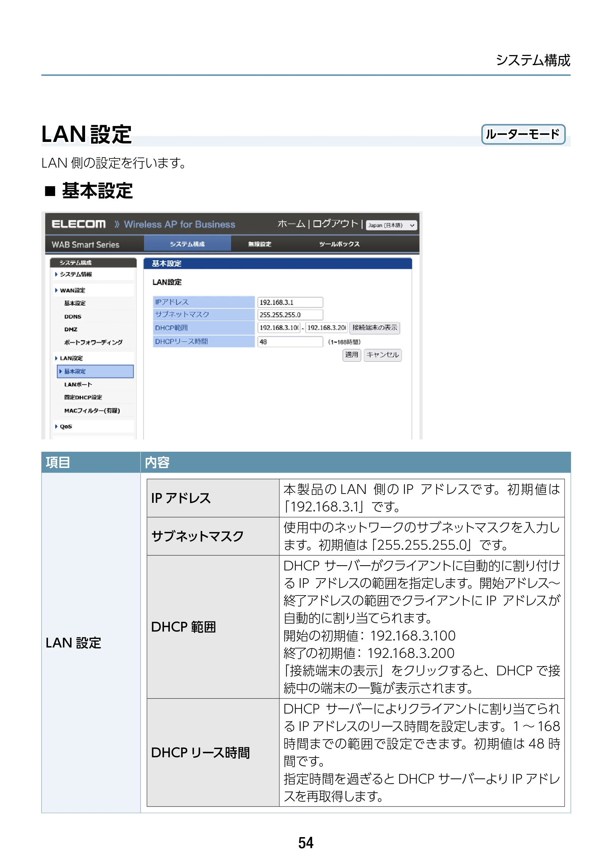The width and height of the screenshot is (612, 868).
Task: Click the Wireless AP for Business title
Action: click(180, 224)
